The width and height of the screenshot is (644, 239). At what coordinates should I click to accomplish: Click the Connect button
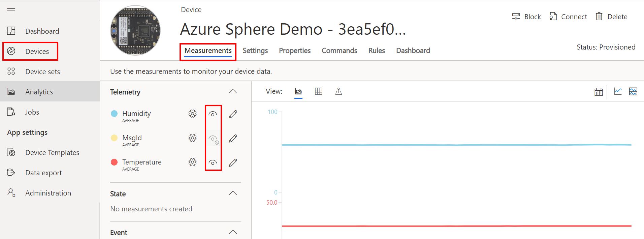click(568, 17)
